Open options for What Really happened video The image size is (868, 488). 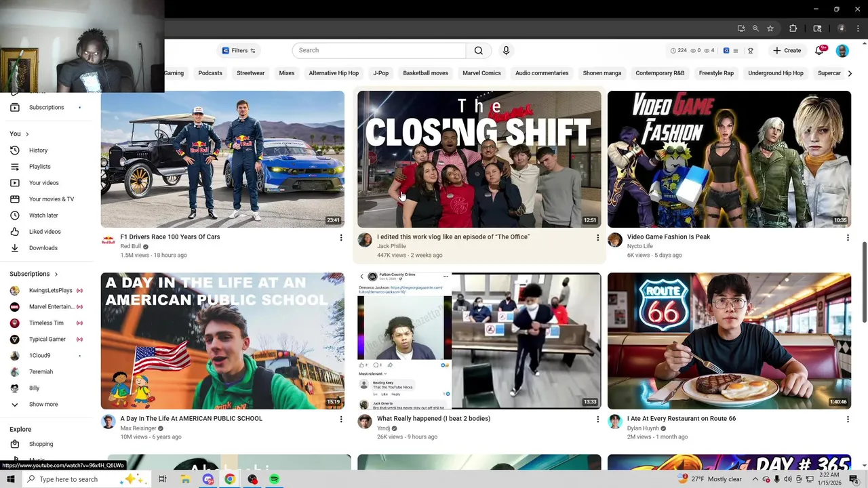(x=597, y=419)
